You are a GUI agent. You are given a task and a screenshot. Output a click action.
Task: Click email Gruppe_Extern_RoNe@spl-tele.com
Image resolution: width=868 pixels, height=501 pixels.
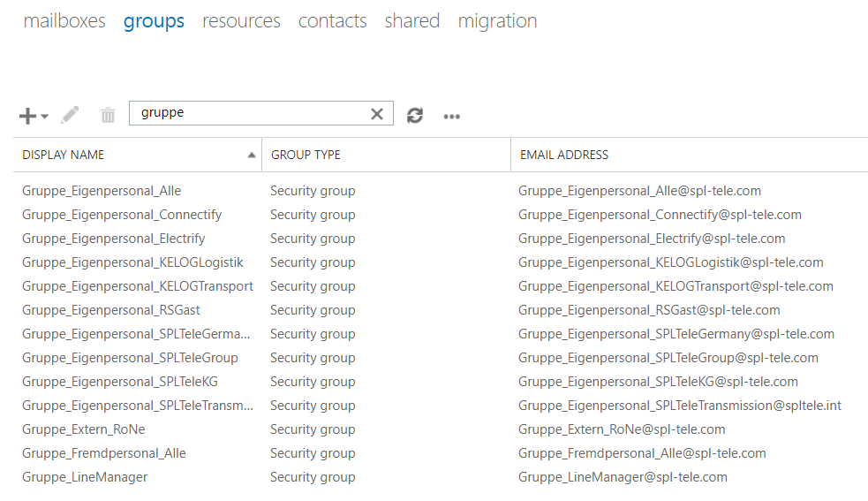622,429
